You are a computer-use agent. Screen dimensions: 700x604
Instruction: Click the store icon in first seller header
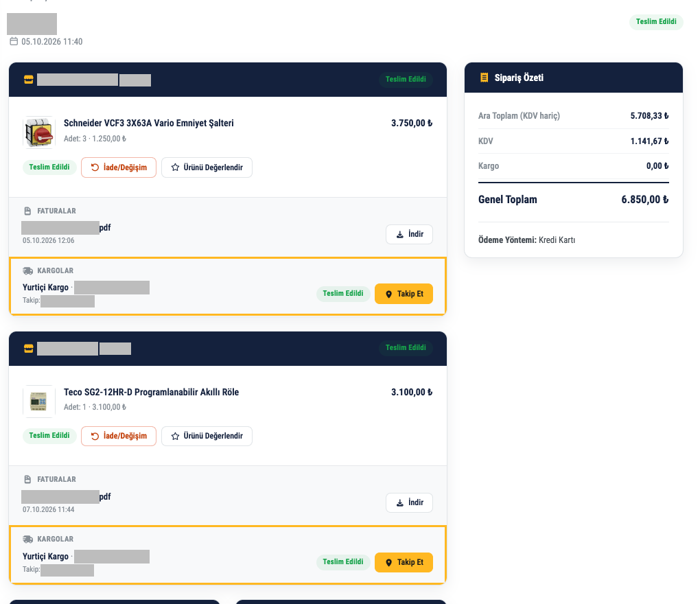point(29,80)
